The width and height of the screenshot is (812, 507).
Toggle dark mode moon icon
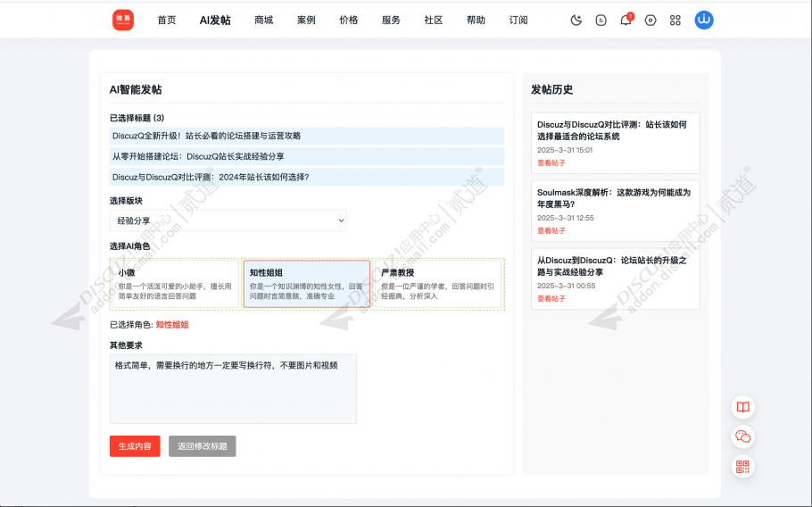(x=576, y=21)
